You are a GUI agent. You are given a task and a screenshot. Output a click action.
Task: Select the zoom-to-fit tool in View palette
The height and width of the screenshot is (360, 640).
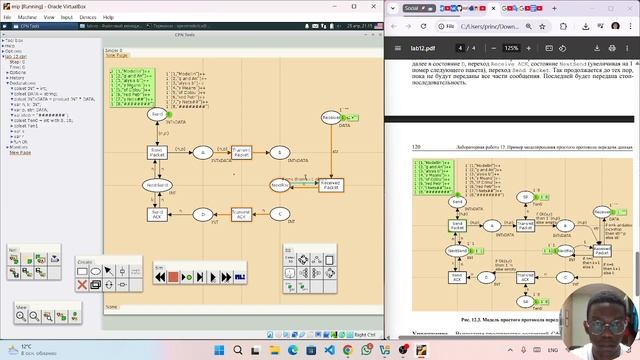click(x=48, y=316)
